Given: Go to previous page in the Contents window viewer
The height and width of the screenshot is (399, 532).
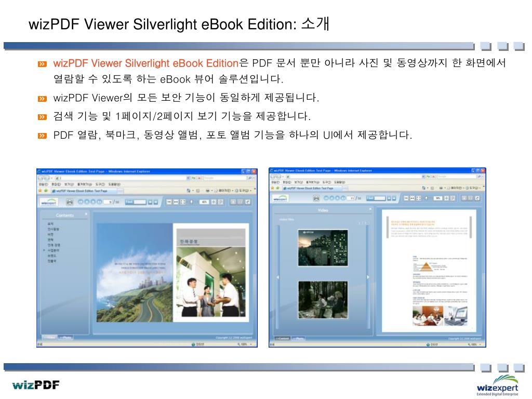Looking at the screenshot, I should (87, 202).
